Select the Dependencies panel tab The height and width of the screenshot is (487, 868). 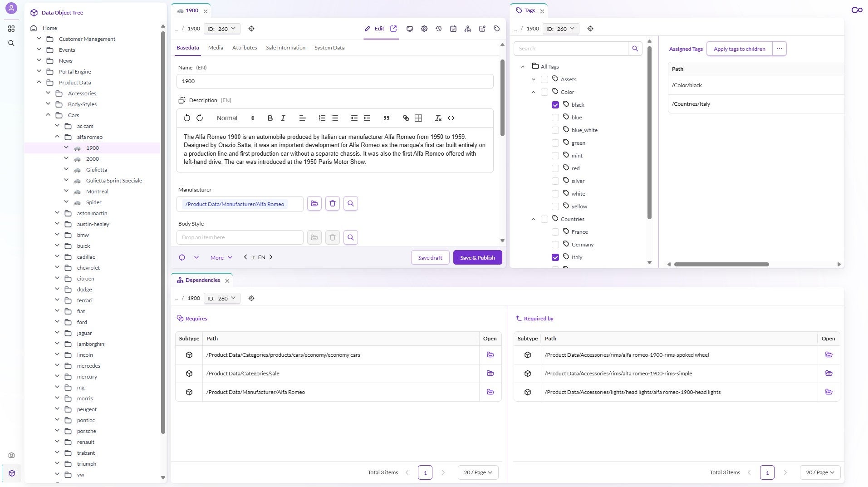click(x=202, y=280)
